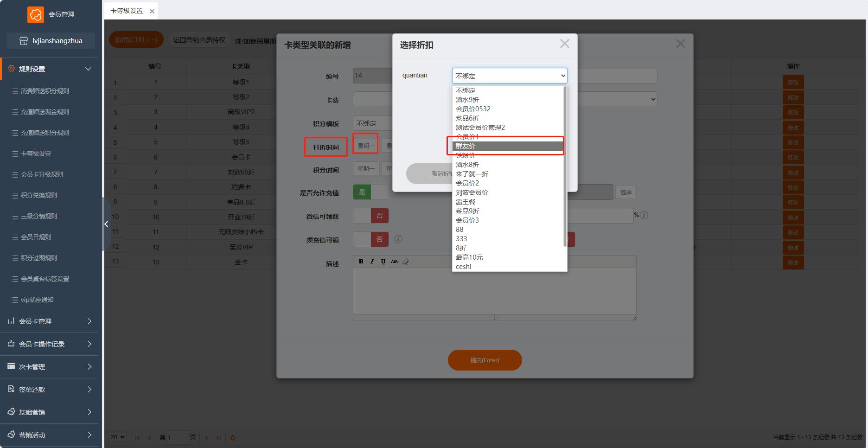Click the store icon beside lvjianshangzhua

click(24, 41)
